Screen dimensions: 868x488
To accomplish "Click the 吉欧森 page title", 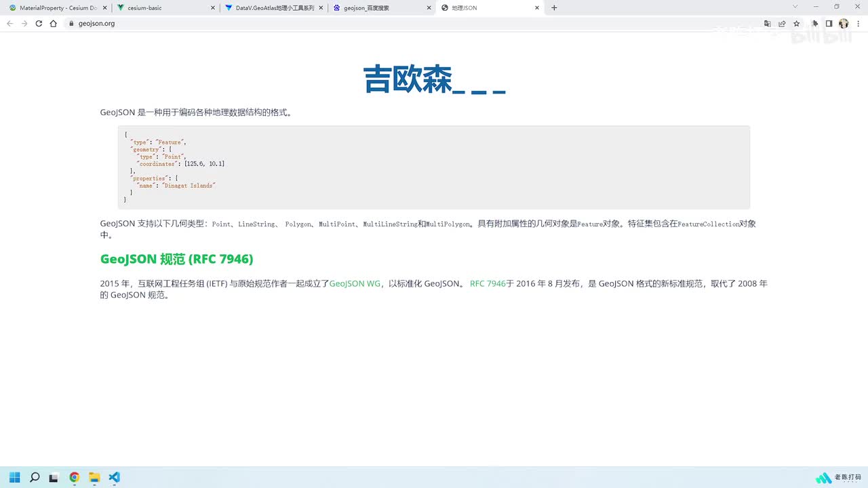I will pyautogui.click(x=434, y=79).
